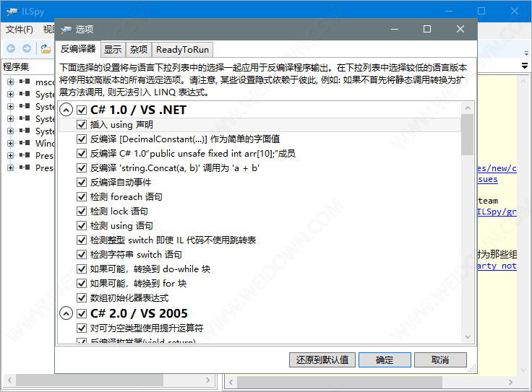Expand the 'msco' assembly tree node
532x392 pixels.
(x=11, y=82)
